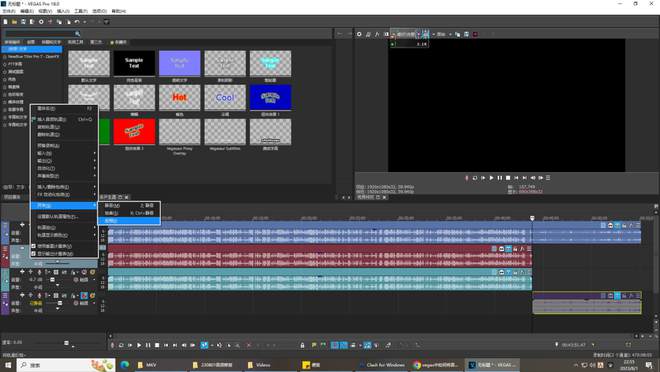Click the Play button on the timeline transport bar
The height and width of the screenshot is (372, 660).
tap(139, 345)
